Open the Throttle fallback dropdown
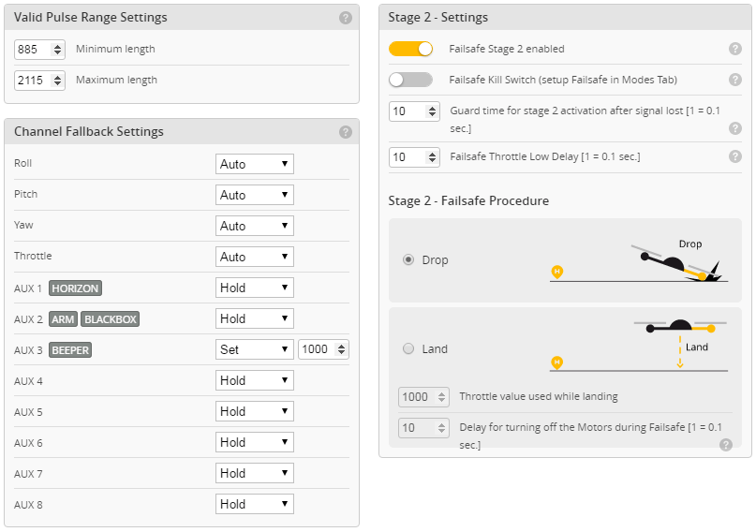This screenshot has width=756, height=532. (x=254, y=257)
